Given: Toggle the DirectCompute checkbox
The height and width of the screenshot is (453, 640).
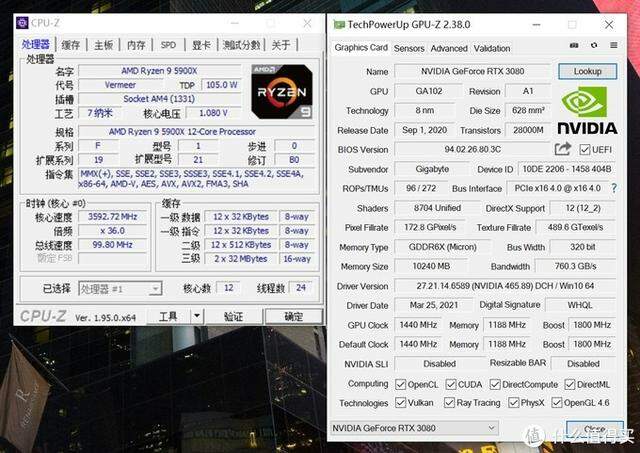Looking at the screenshot, I should pos(495,384).
